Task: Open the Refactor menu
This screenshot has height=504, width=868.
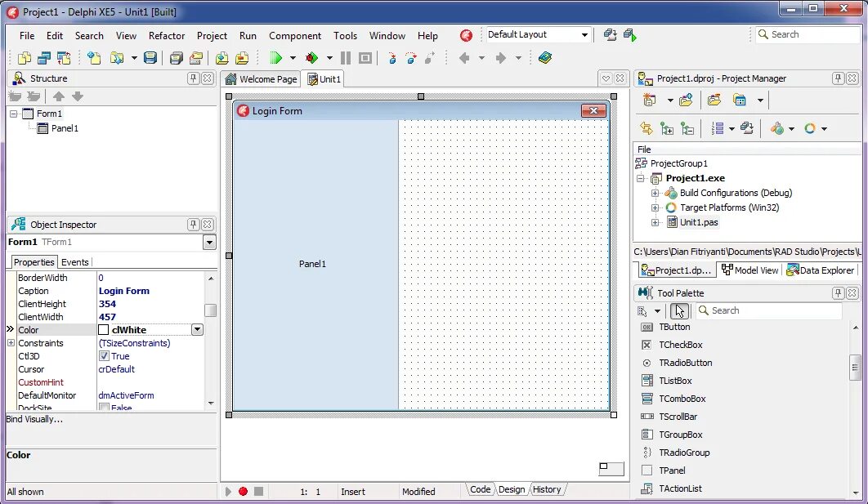Action: [167, 35]
